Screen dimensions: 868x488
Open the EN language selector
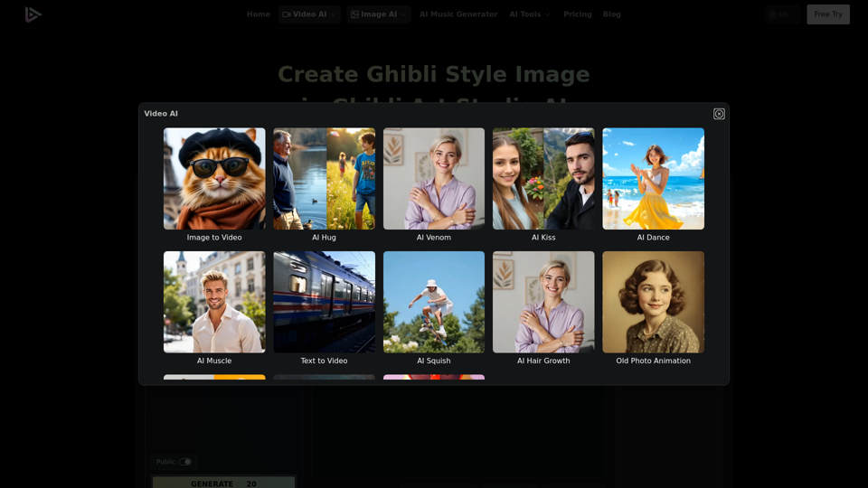[783, 14]
